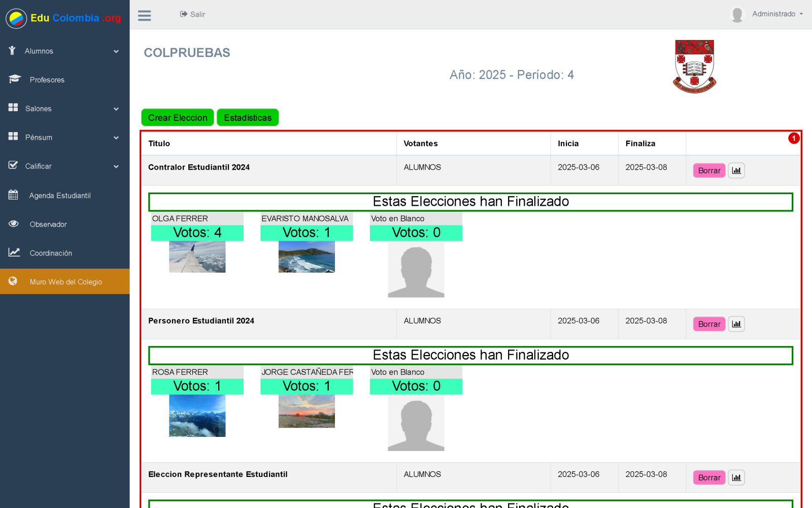
Task: Click JORGE CASTAÑEDA candidate photo
Action: point(307,411)
